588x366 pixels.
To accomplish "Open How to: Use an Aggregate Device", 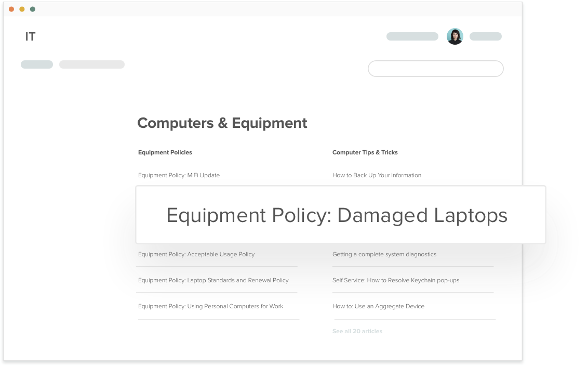I will coord(378,306).
